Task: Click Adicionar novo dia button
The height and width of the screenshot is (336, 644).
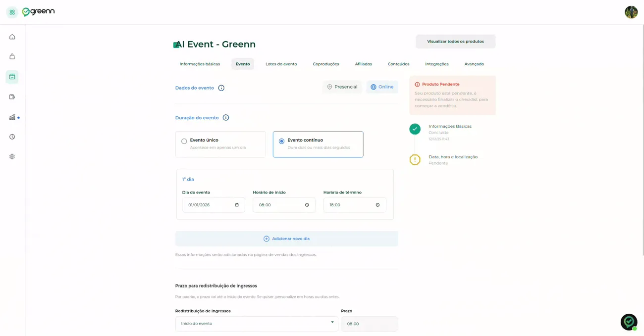Action: click(x=287, y=239)
